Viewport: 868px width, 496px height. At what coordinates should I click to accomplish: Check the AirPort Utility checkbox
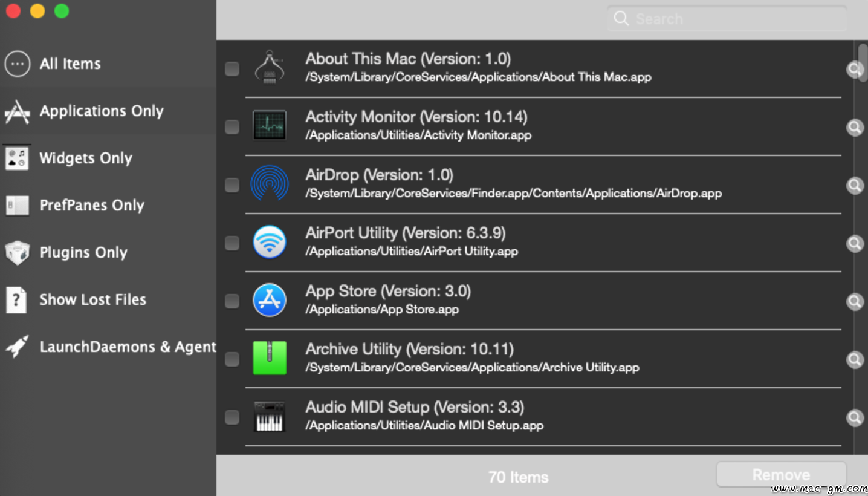coord(232,243)
